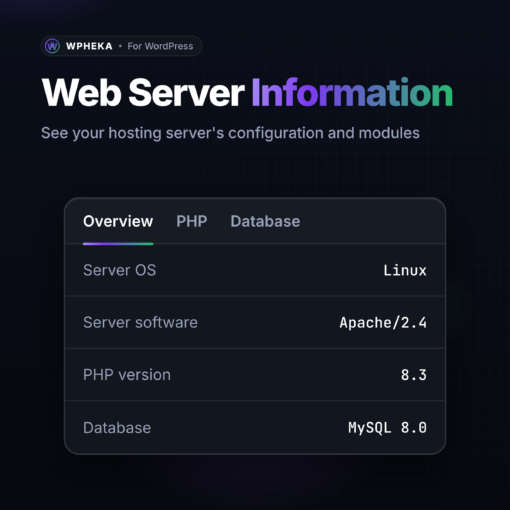Select the '8.3' PHP version value
Viewport: 510px width, 510px height.
point(414,375)
